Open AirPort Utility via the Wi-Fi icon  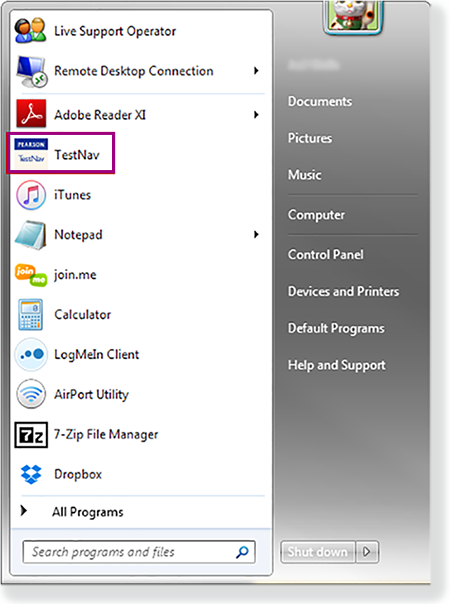pyautogui.click(x=31, y=394)
